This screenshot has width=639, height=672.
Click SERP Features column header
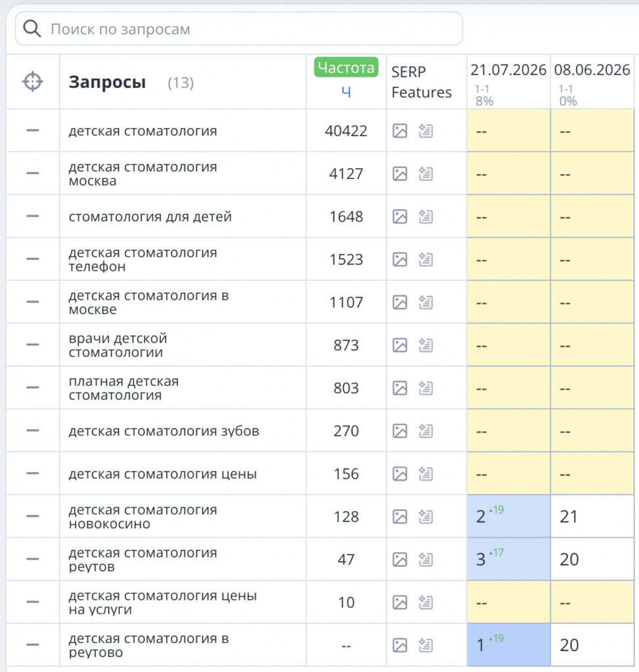coord(421,82)
